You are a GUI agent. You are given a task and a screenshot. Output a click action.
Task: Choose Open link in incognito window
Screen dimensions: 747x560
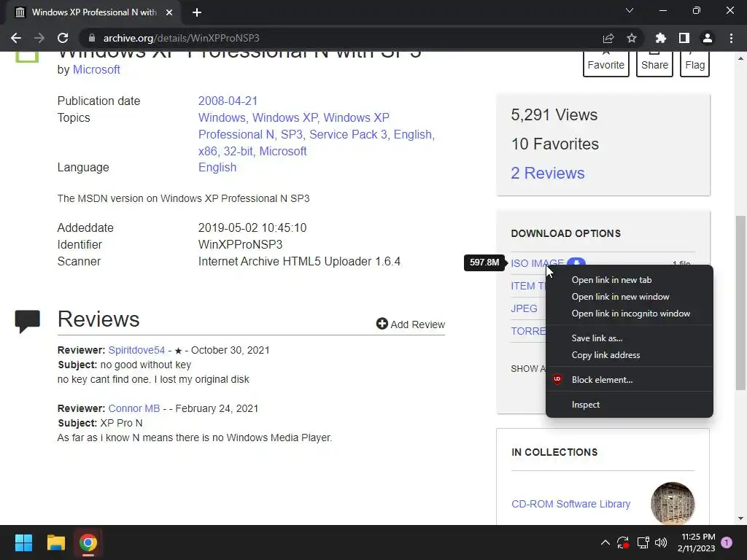pos(629,314)
